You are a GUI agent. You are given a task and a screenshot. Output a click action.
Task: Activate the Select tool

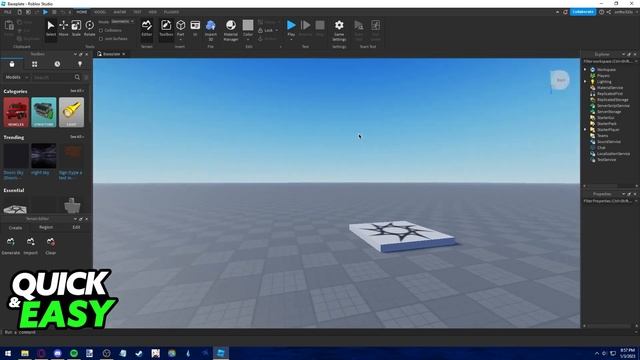51,29
